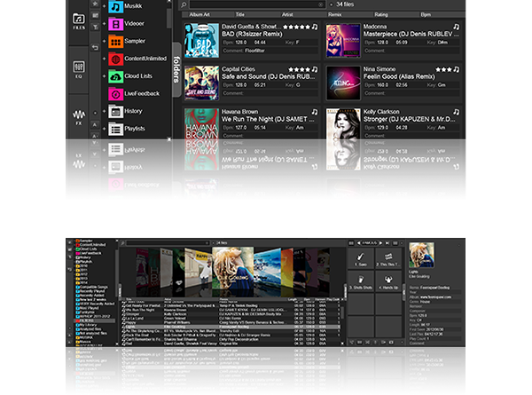Select 'Recently Played' in the lower folder tree
Image resolution: width=532 pixels, height=395 pixels.
(x=91, y=291)
